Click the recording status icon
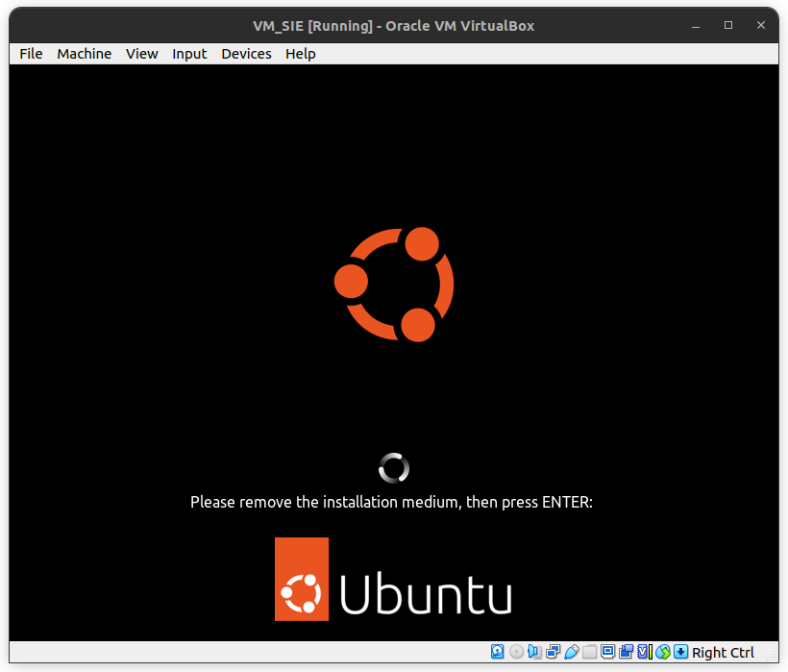This screenshot has height=672, width=788. click(x=627, y=652)
